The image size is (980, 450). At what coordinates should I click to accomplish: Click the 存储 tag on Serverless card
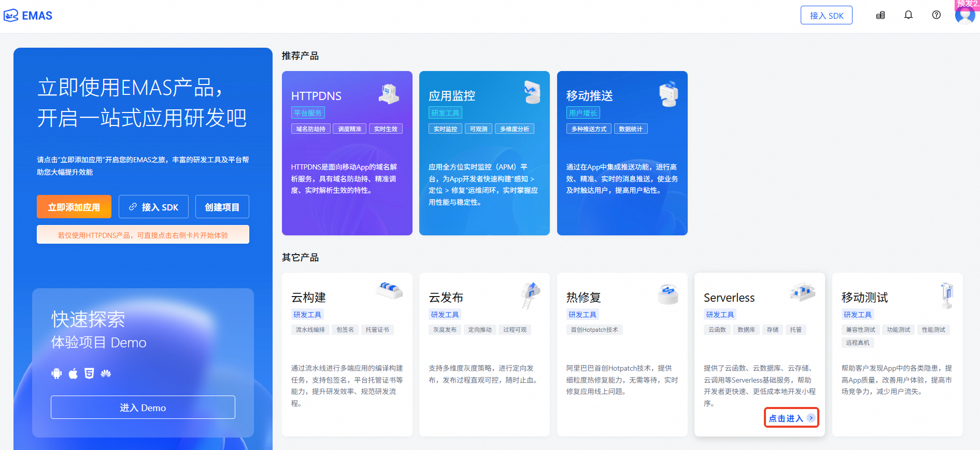tap(773, 330)
